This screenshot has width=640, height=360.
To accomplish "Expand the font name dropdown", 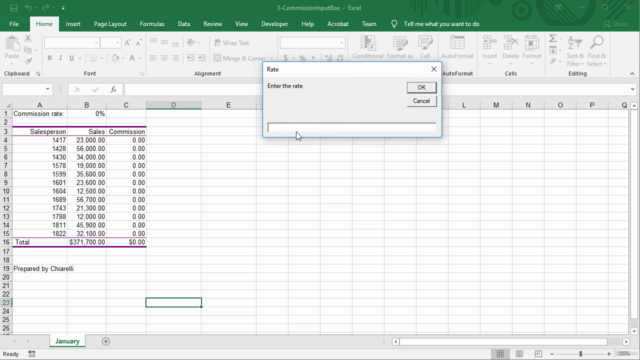I will click(x=96, y=43).
